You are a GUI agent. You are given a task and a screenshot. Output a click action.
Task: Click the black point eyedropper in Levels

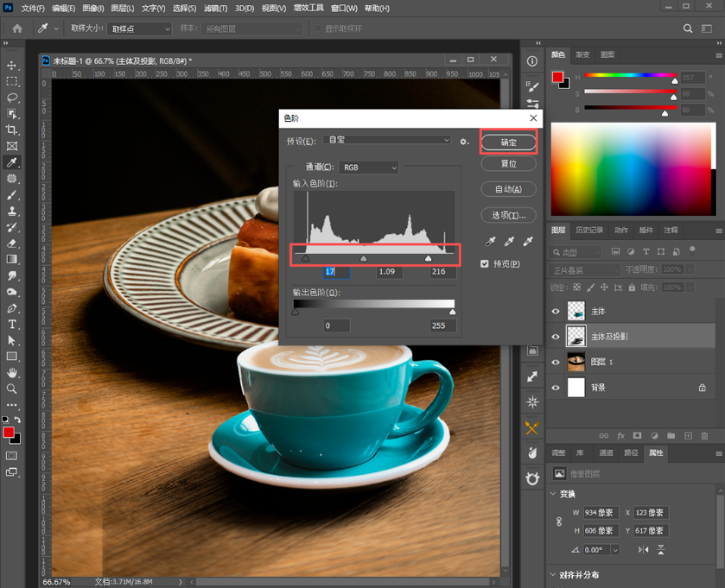tap(491, 241)
